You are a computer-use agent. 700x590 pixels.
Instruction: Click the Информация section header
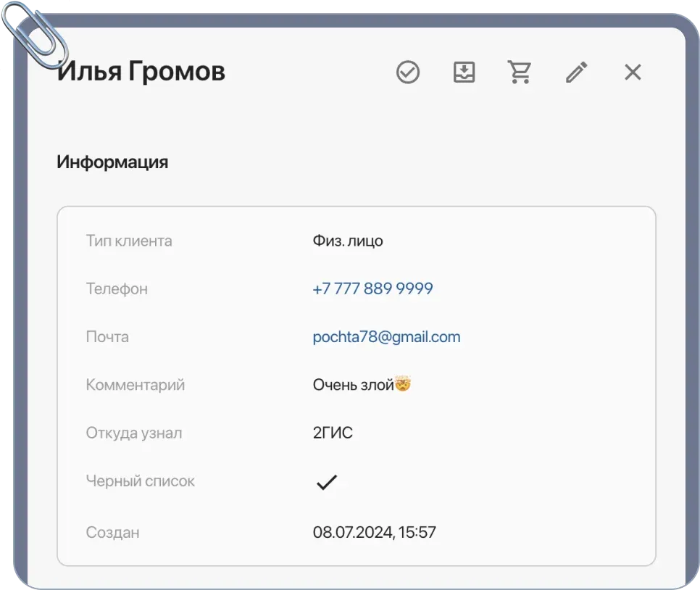point(112,162)
